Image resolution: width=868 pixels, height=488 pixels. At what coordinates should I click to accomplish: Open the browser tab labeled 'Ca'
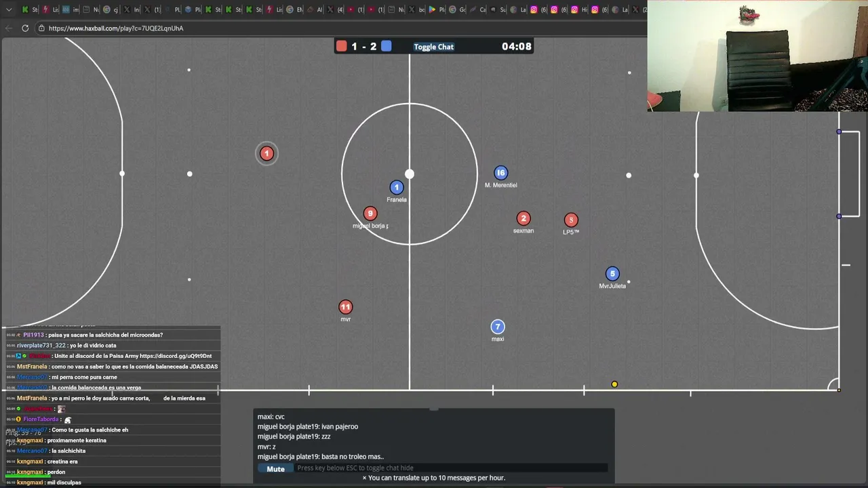[478, 9]
